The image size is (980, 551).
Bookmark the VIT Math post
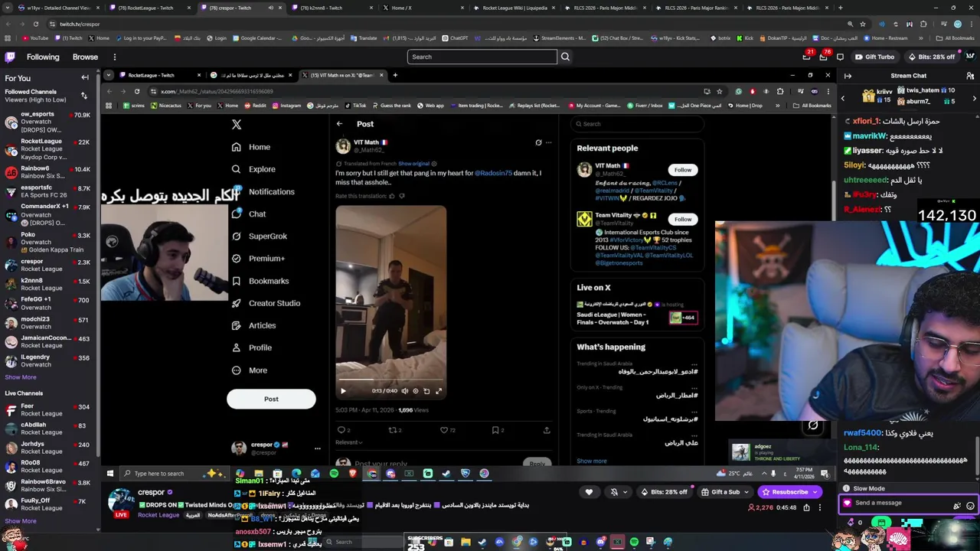pos(495,430)
